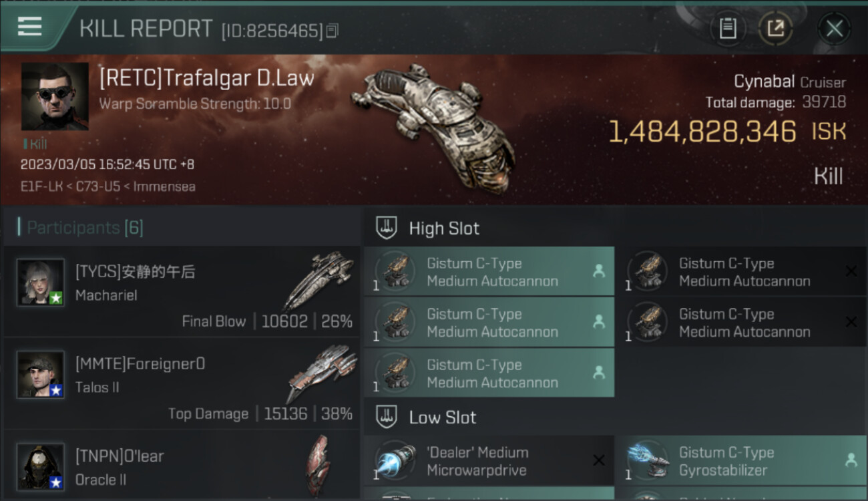The width and height of the screenshot is (868, 501).
Task: Select the Talos II ship icon
Action: 322,373
